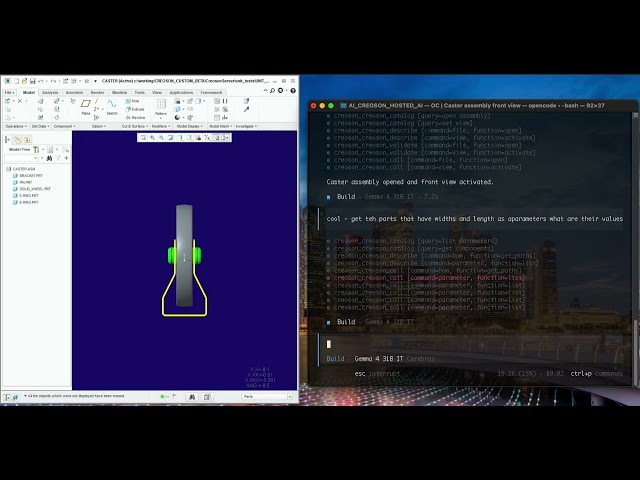640x480 pixels.
Task: Click the 'esc interrupt' hint in terminal
Action: tap(378, 373)
